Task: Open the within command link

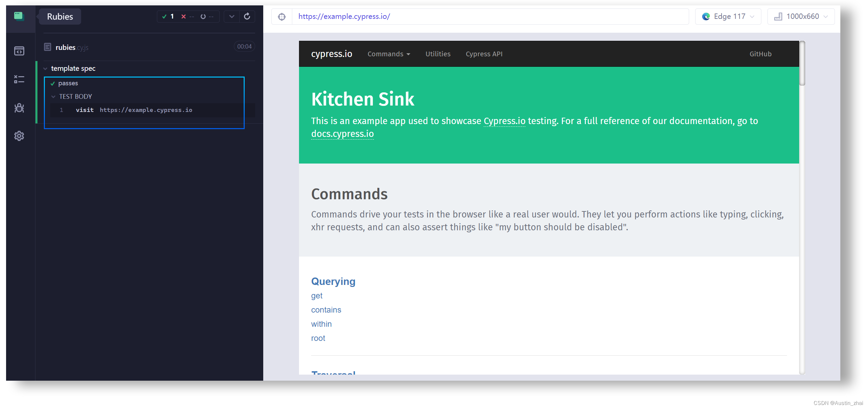Action: pyautogui.click(x=321, y=324)
